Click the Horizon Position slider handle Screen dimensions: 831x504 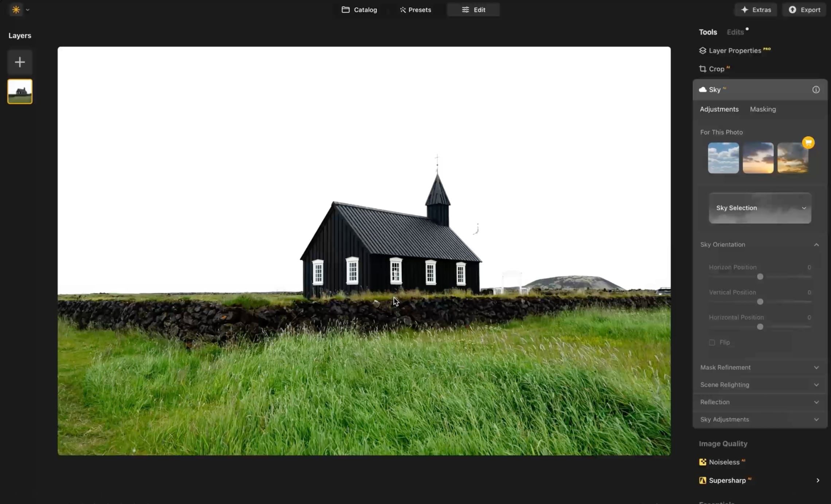(x=760, y=277)
